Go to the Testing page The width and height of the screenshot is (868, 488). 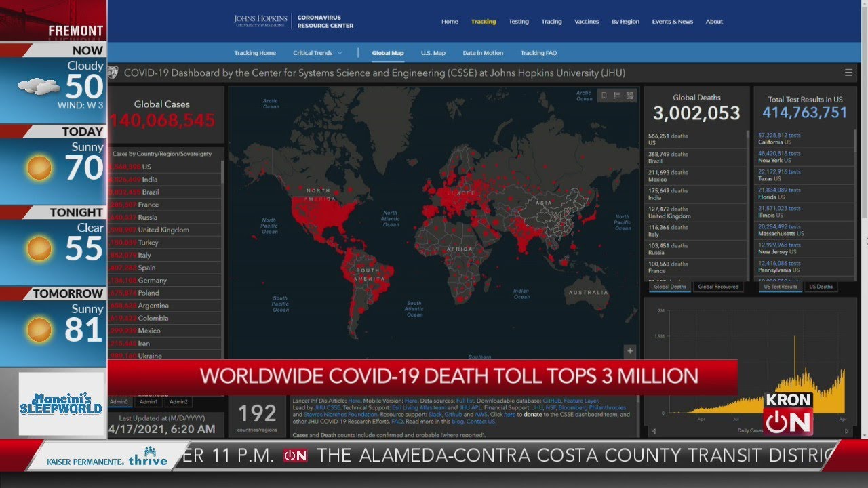click(519, 22)
